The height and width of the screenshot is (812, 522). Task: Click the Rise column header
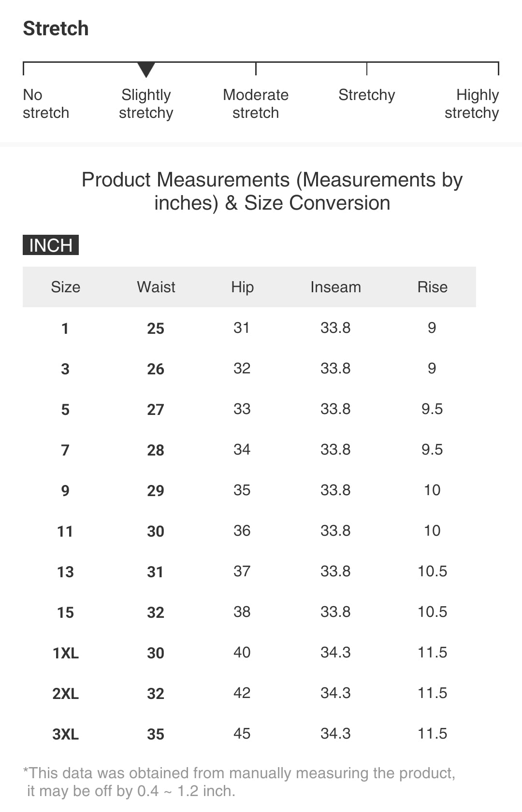(x=432, y=287)
